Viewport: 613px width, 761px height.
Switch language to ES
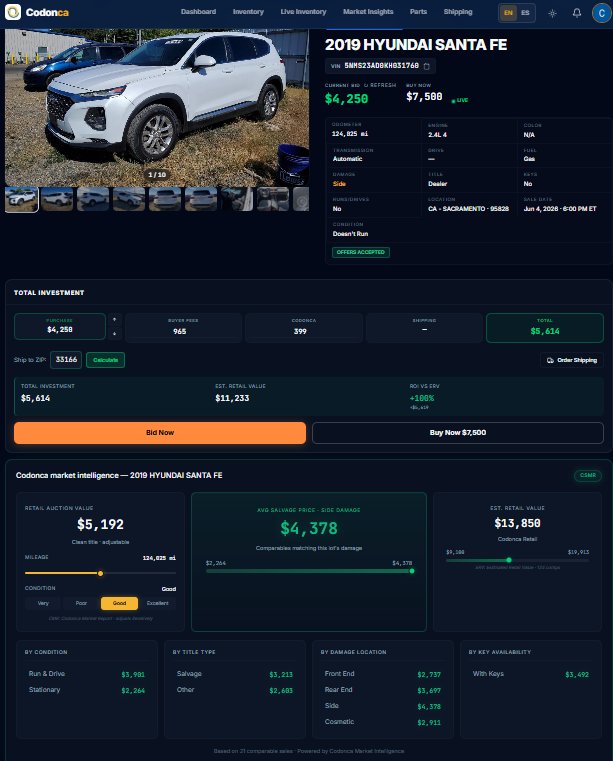pos(525,13)
